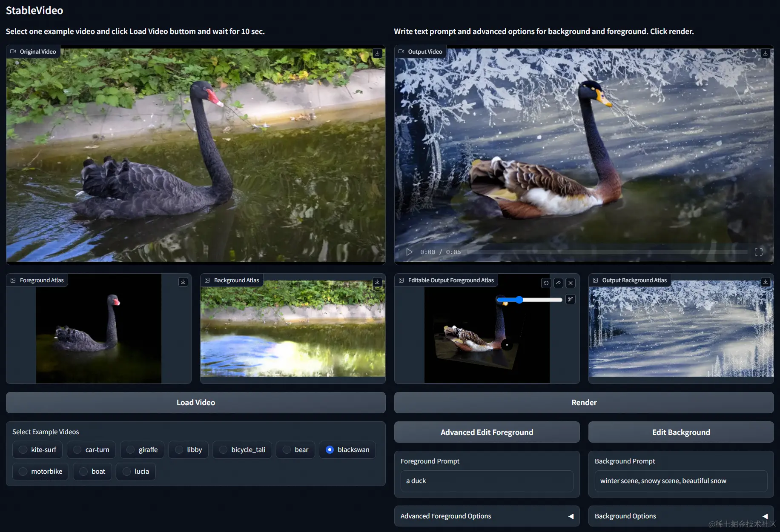Viewport: 780px width, 532px height.
Task: Download the Output Video
Action: tap(766, 53)
